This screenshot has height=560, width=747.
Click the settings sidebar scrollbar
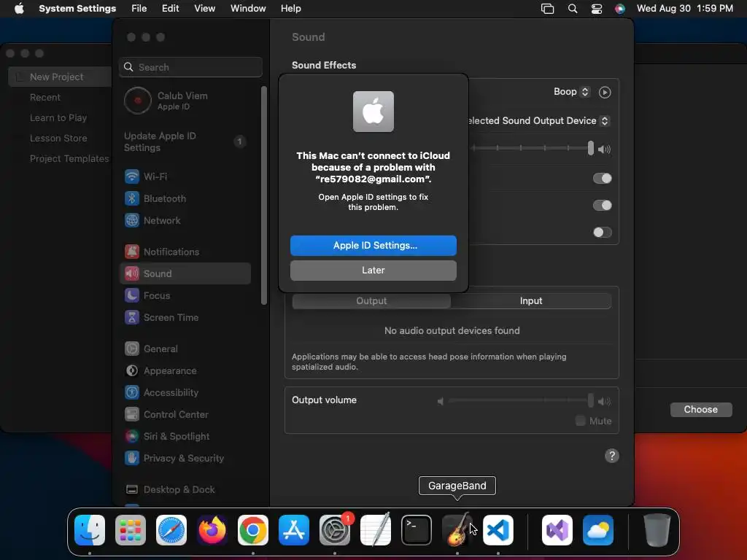coord(264,195)
